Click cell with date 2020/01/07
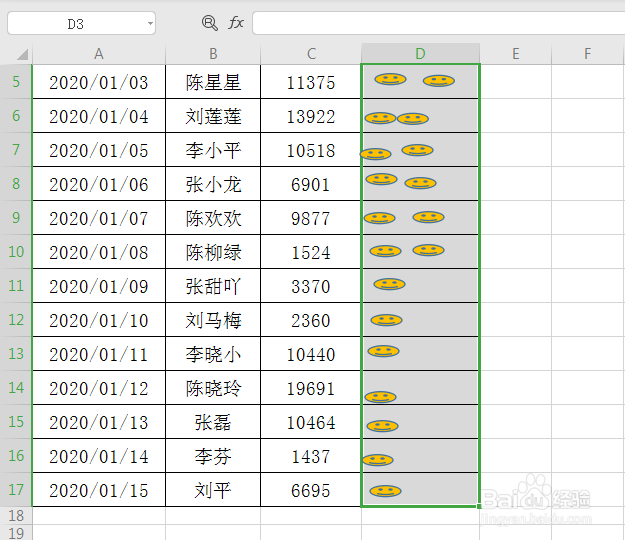Image resolution: width=625 pixels, height=540 pixels. [98, 218]
